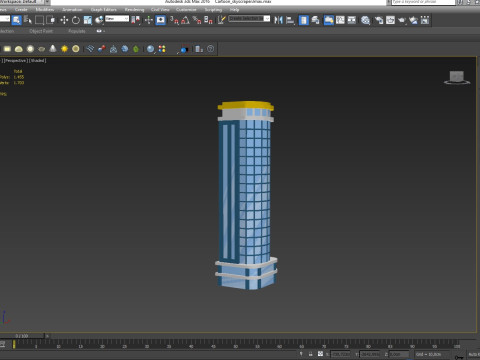Open the Animation menu
This screenshot has height=360, width=480.
pyautogui.click(x=72, y=9)
